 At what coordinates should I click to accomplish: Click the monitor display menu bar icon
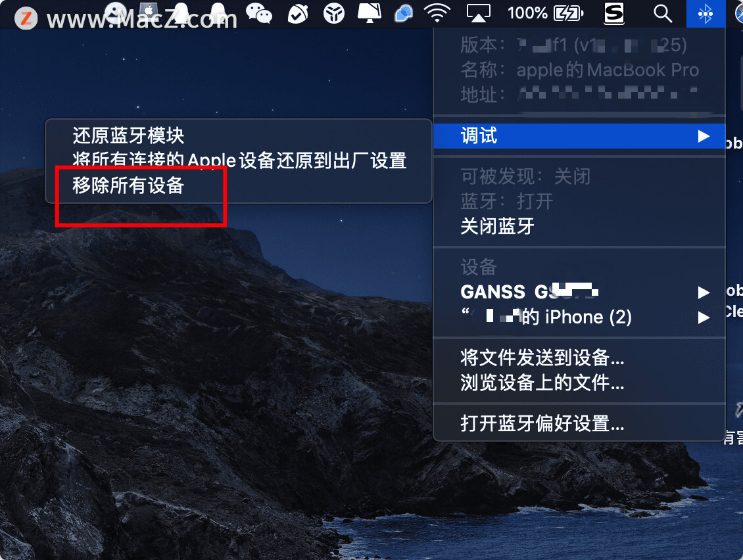coord(369,13)
